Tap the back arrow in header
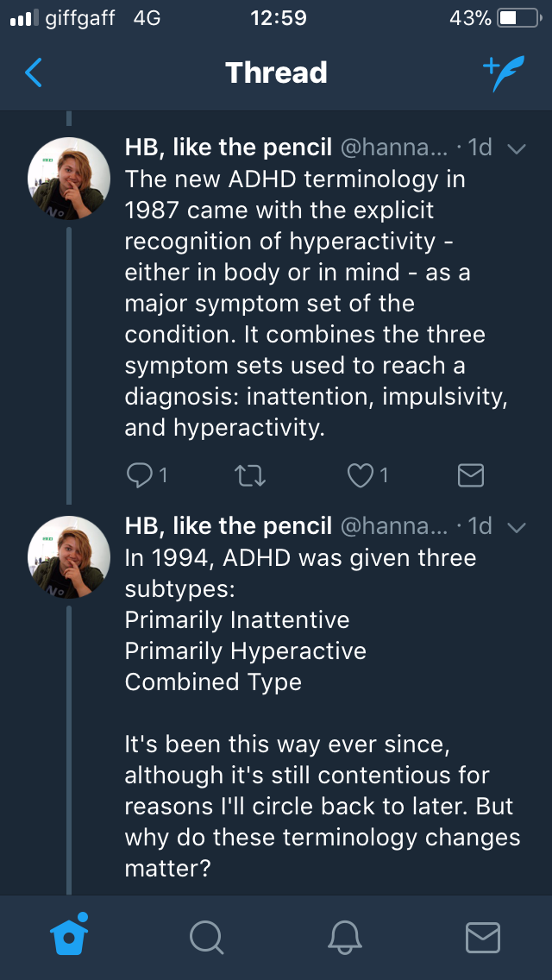Image resolution: width=552 pixels, height=980 pixels. [x=34, y=73]
